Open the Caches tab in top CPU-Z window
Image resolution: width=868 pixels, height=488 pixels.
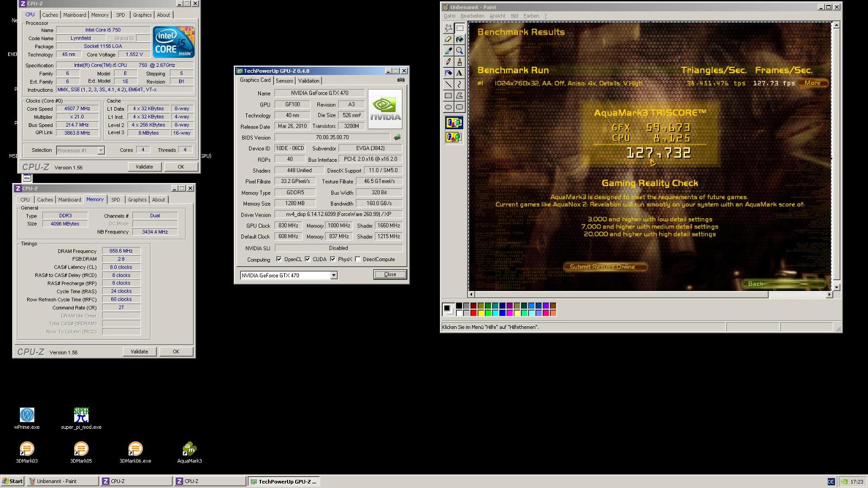50,15
